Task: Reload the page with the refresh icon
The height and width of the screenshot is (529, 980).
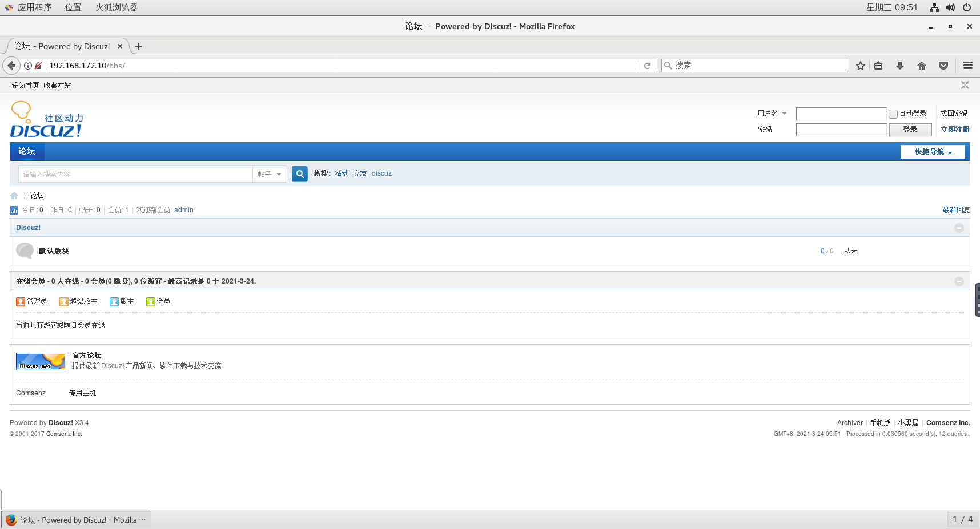Action: pos(647,66)
